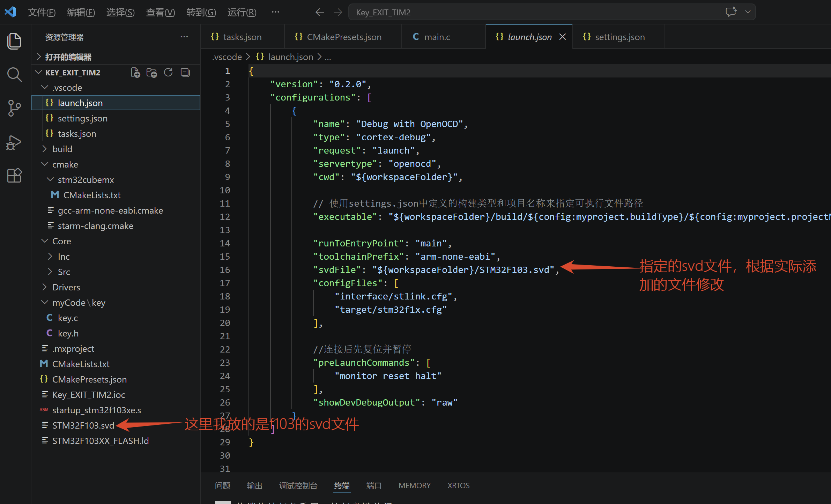This screenshot has height=504, width=831.
Task: Open the 转到(G) menu
Action: (x=201, y=12)
